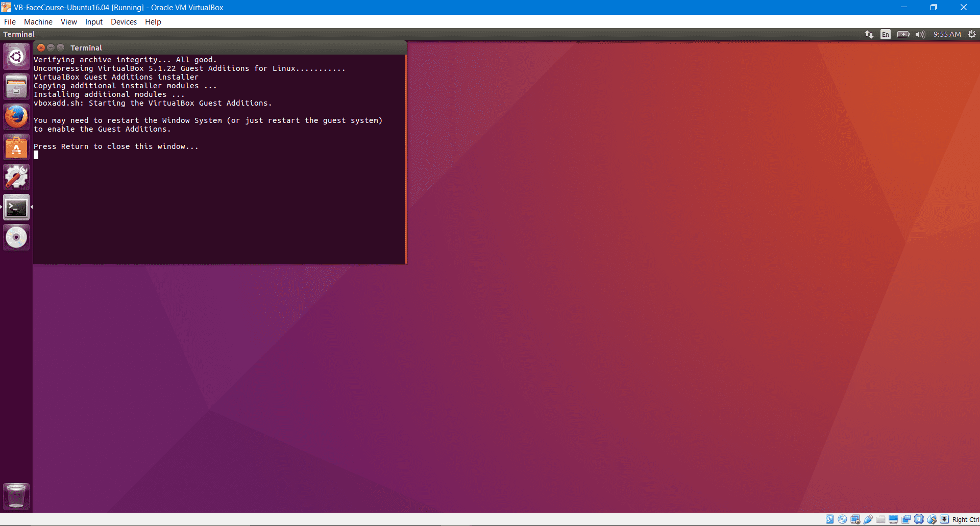The width and height of the screenshot is (980, 526).
Task: Select the Terminal launcher icon
Action: (16, 207)
